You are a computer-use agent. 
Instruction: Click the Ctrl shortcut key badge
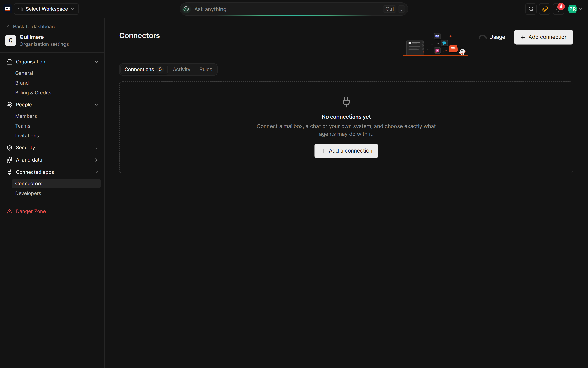click(390, 9)
